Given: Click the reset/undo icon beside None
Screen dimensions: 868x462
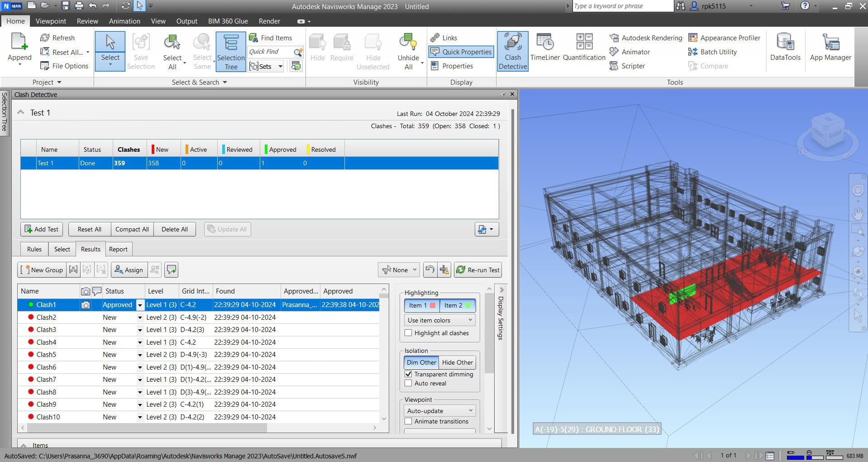Looking at the screenshot, I should point(429,270).
